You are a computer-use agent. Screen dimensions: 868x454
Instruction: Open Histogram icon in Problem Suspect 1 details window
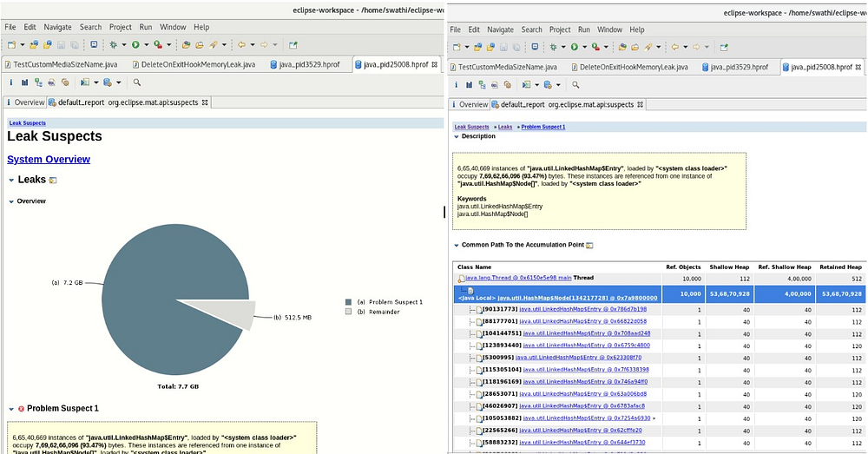tap(469, 85)
